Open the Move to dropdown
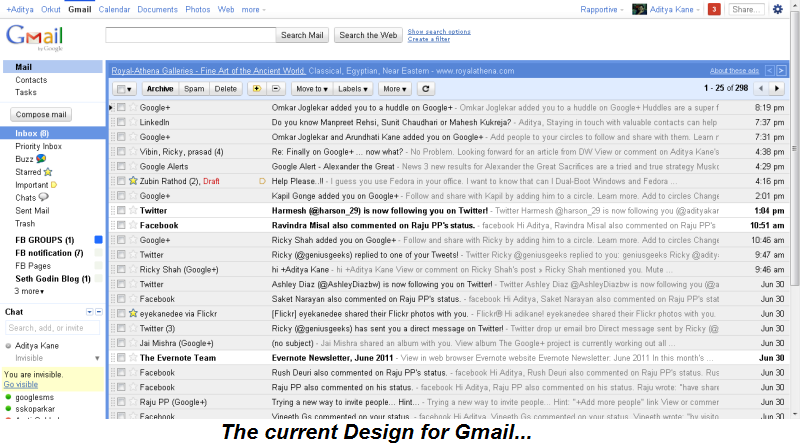The width and height of the screenshot is (800, 443). tap(312, 89)
